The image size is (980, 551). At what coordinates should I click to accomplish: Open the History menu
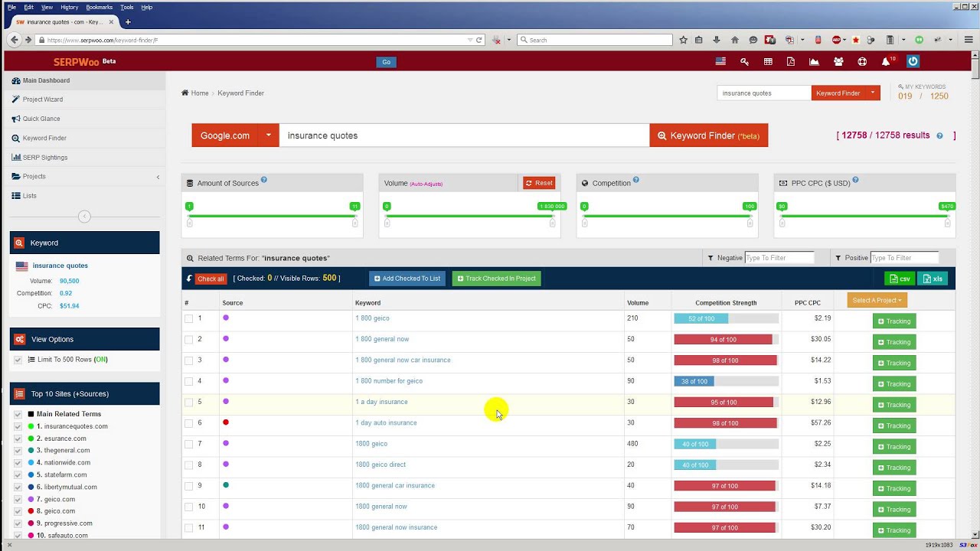69,7
